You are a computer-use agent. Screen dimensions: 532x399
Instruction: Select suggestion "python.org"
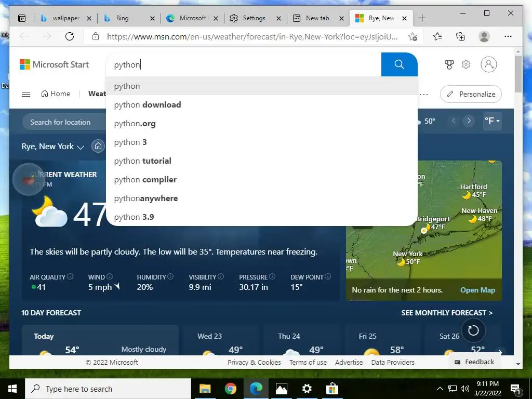point(262,124)
